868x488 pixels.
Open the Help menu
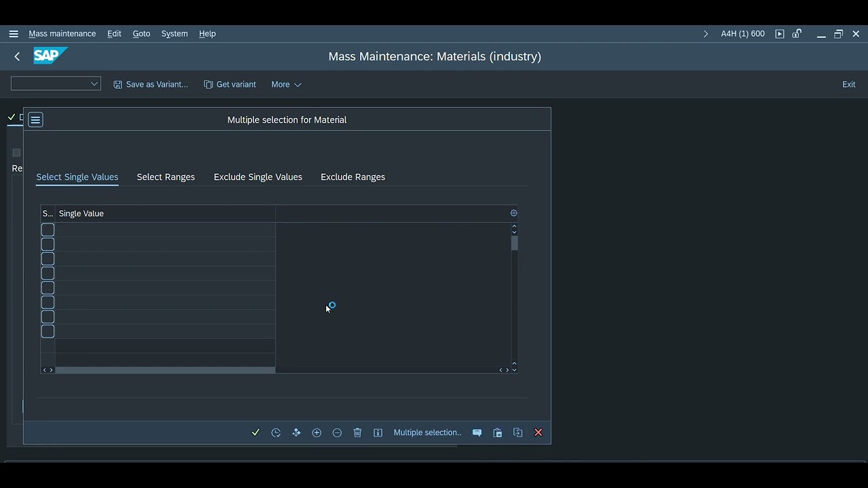pos(207,34)
